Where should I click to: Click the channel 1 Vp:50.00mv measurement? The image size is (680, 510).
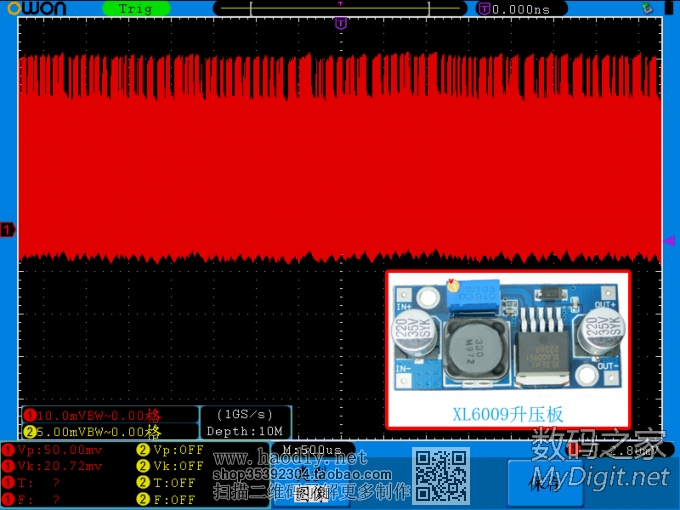click(x=60, y=450)
